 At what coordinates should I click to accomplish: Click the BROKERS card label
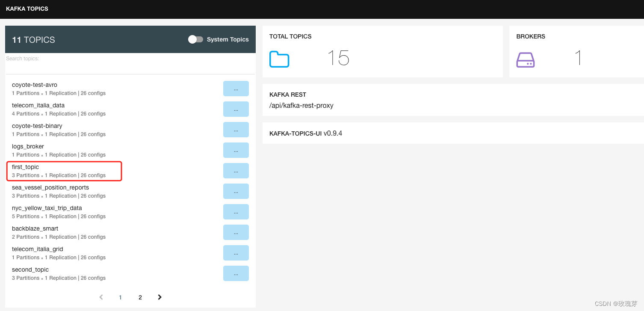[x=531, y=36]
